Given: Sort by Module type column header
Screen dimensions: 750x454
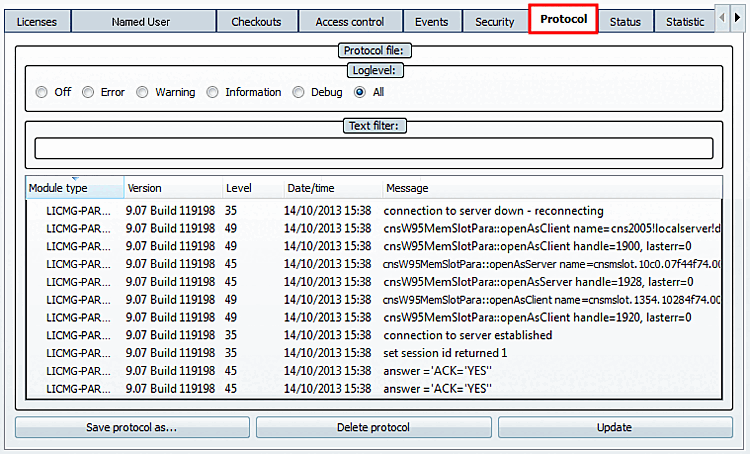Looking at the screenshot, I should click(75, 188).
